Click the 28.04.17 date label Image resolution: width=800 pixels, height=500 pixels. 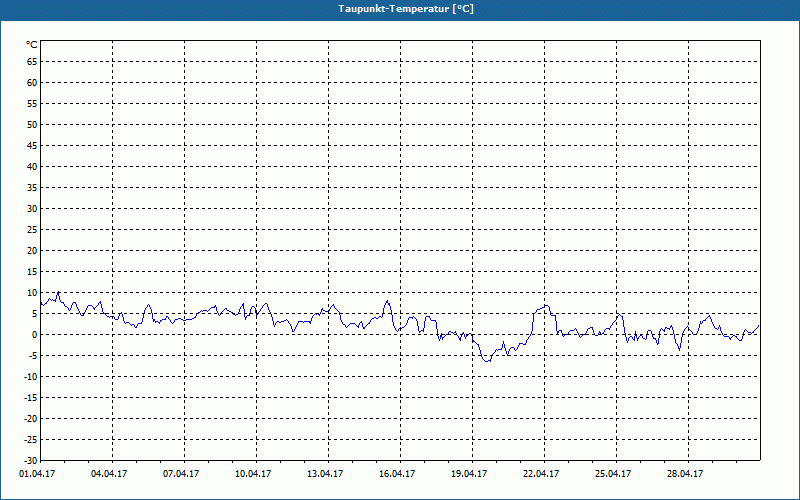tap(684, 474)
